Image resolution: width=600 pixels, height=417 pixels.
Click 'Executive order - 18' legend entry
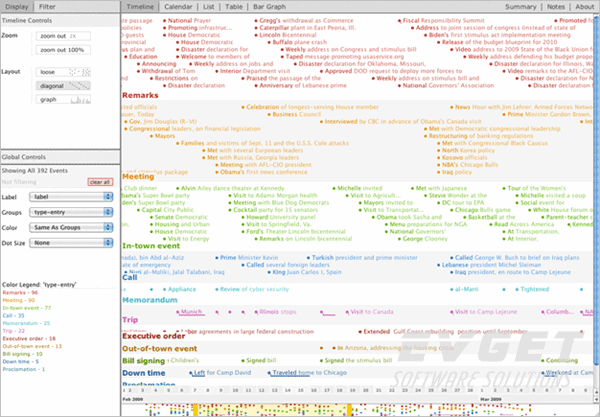tap(29, 339)
